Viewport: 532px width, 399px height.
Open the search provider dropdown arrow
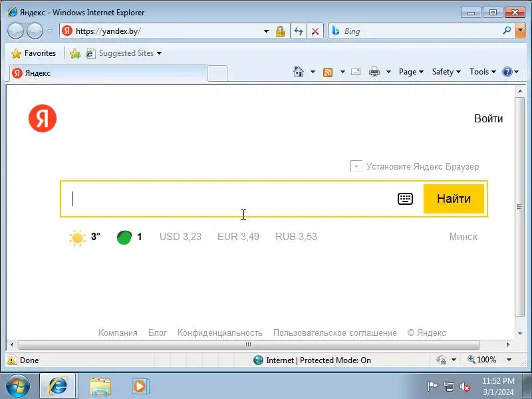(x=520, y=31)
